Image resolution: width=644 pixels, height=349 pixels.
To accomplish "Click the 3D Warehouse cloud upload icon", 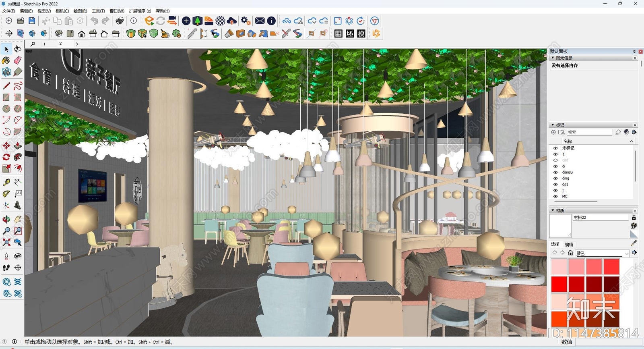I will (x=232, y=21).
